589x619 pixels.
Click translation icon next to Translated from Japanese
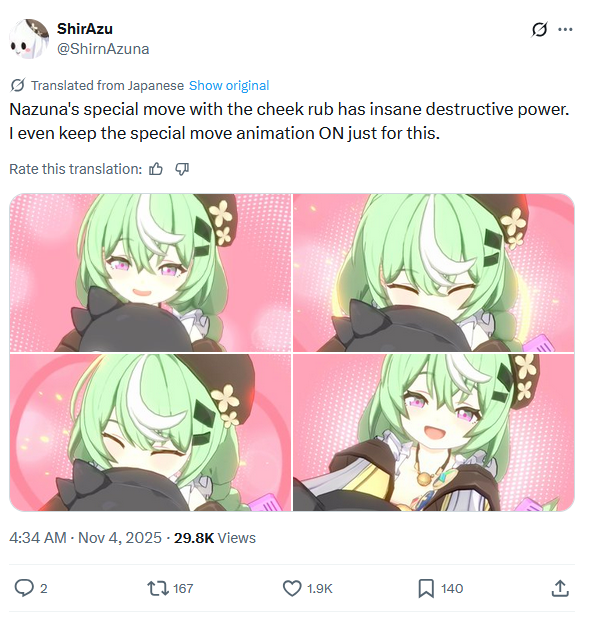17,85
